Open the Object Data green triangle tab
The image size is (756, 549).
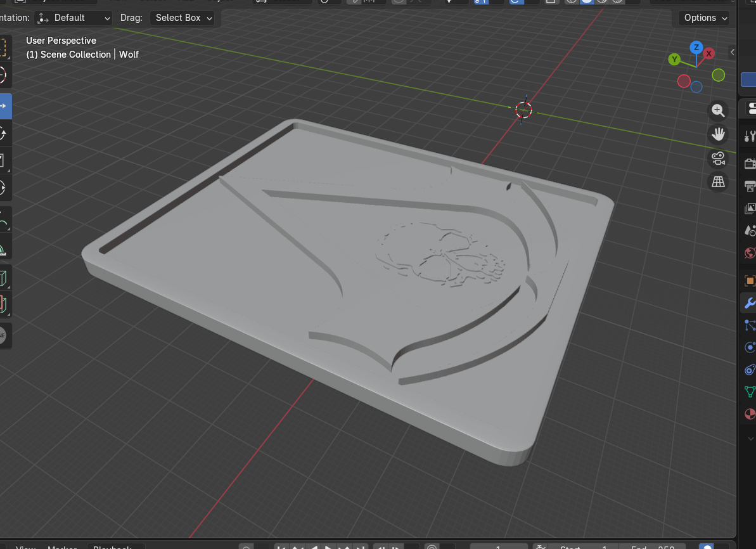(x=750, y=392)
